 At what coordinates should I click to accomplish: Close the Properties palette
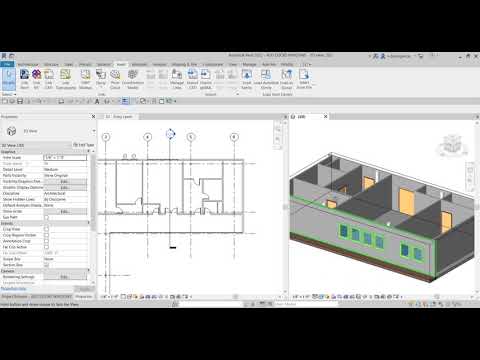pyautogui.click(x=93, y=116)
